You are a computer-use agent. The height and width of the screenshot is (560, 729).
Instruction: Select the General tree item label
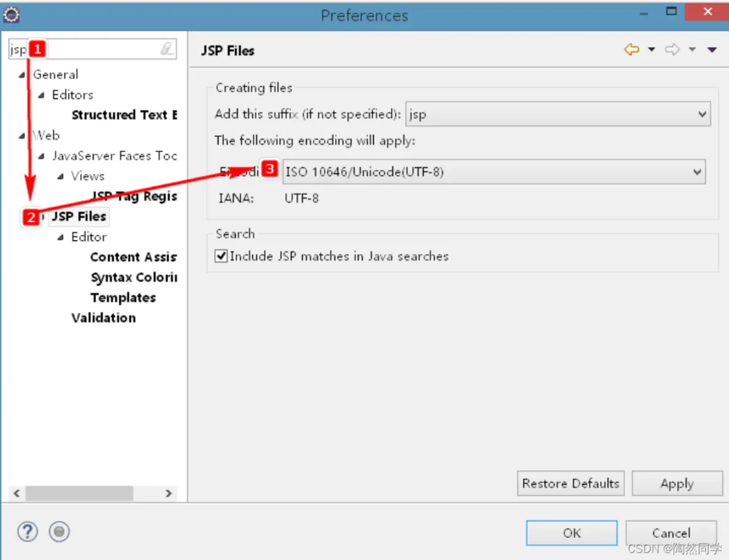point(55,74)
